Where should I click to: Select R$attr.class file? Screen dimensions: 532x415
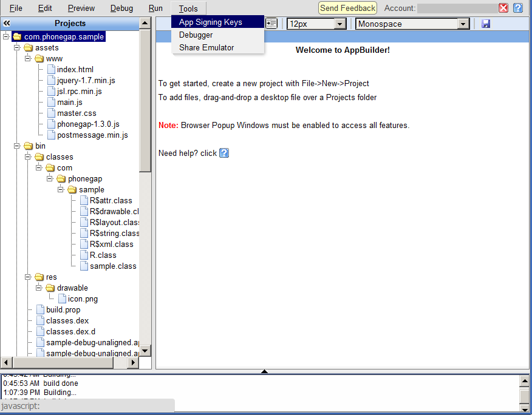click(x=111, y=200)
